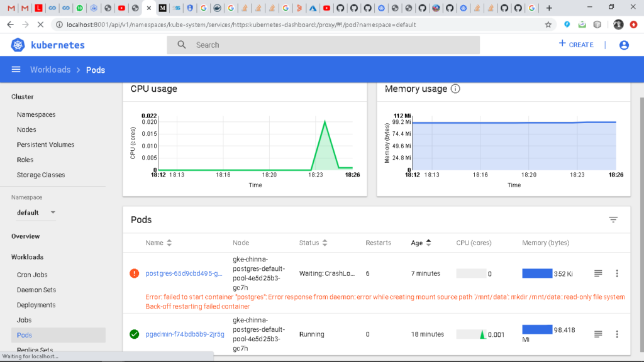This screenshot has width=644, height=362.
Task: Sort pods by Status column
Action: [x=313, y=243]
